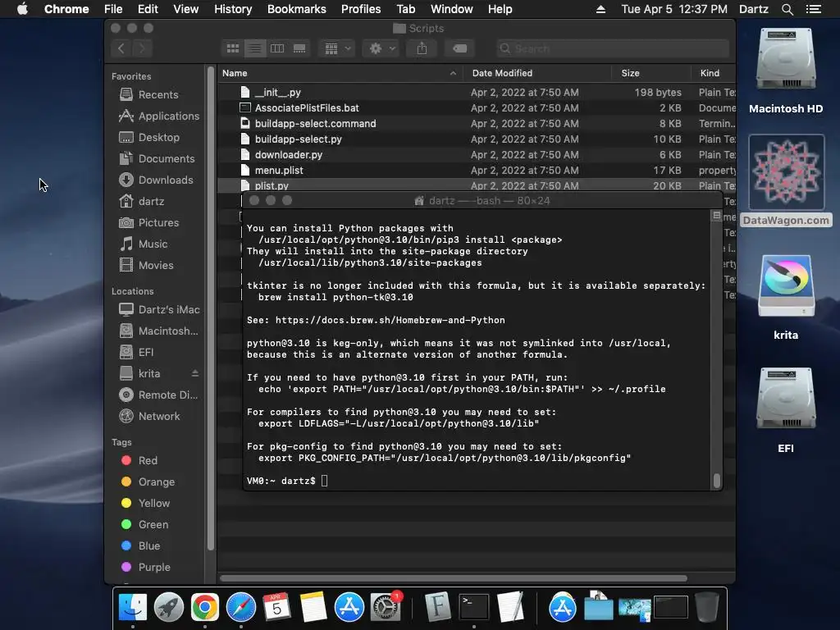Select the Orange tag

coord(148,482)
